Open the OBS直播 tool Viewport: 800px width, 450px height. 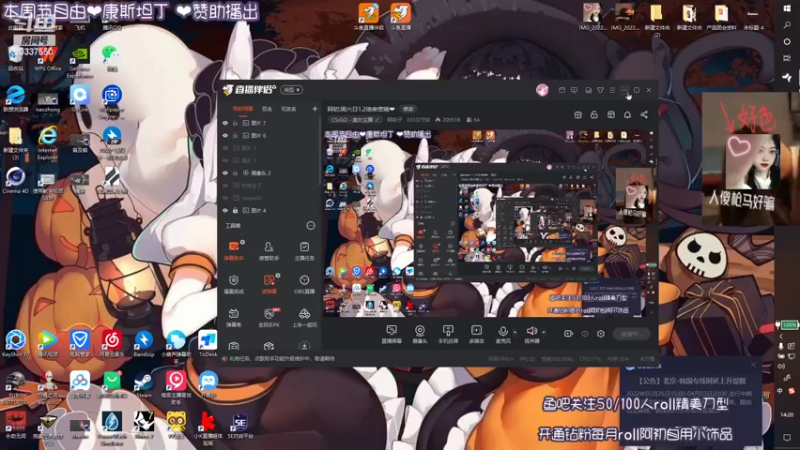point(304,284)
